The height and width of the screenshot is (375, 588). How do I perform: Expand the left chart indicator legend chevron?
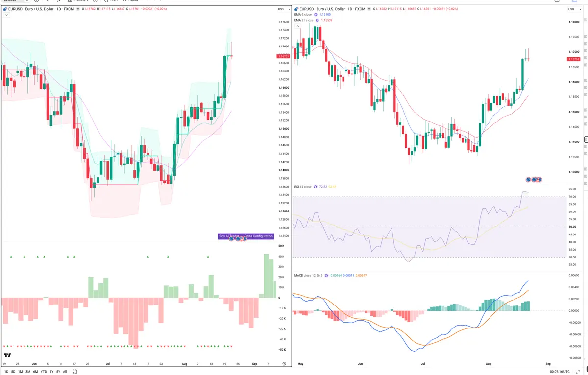(x=6, y=15)
